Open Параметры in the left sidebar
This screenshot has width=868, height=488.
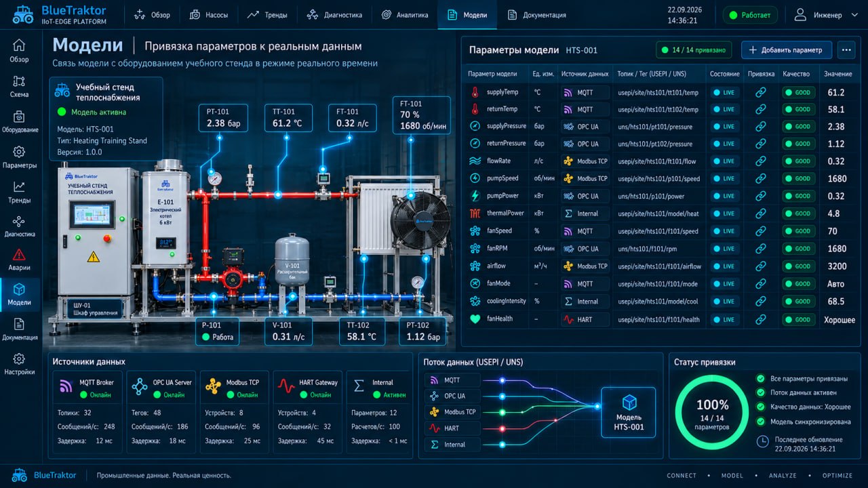tap(19, 157)
